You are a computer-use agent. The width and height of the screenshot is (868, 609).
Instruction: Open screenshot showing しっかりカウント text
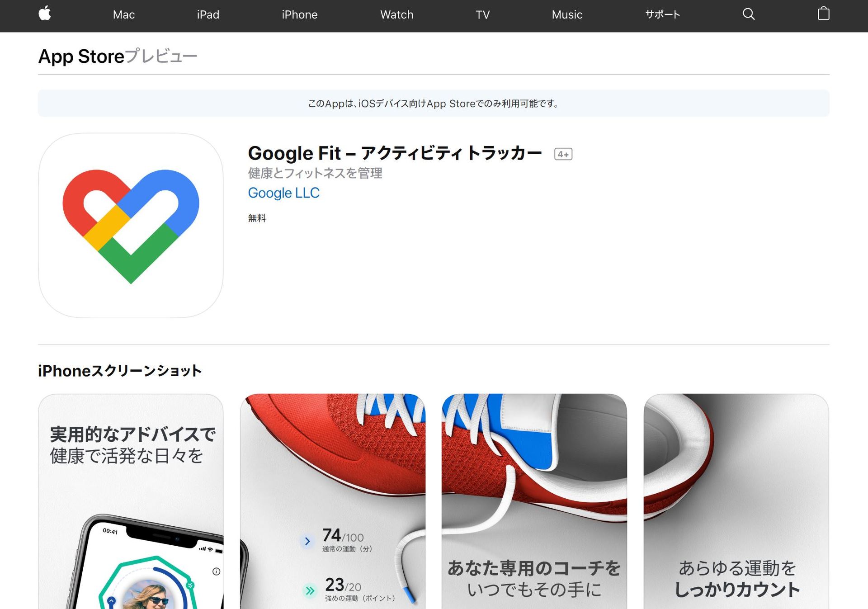pyautogui.click(x=736, y=502)
